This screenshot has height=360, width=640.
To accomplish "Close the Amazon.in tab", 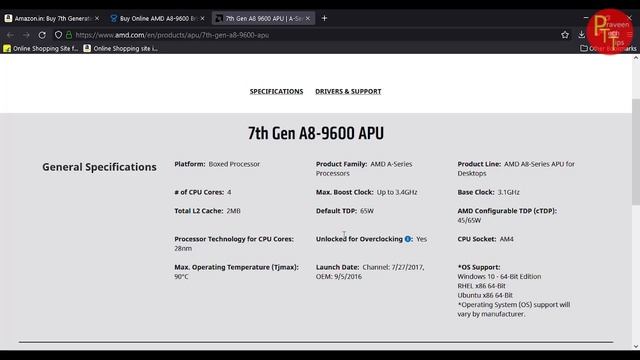I will coord(97,18).
